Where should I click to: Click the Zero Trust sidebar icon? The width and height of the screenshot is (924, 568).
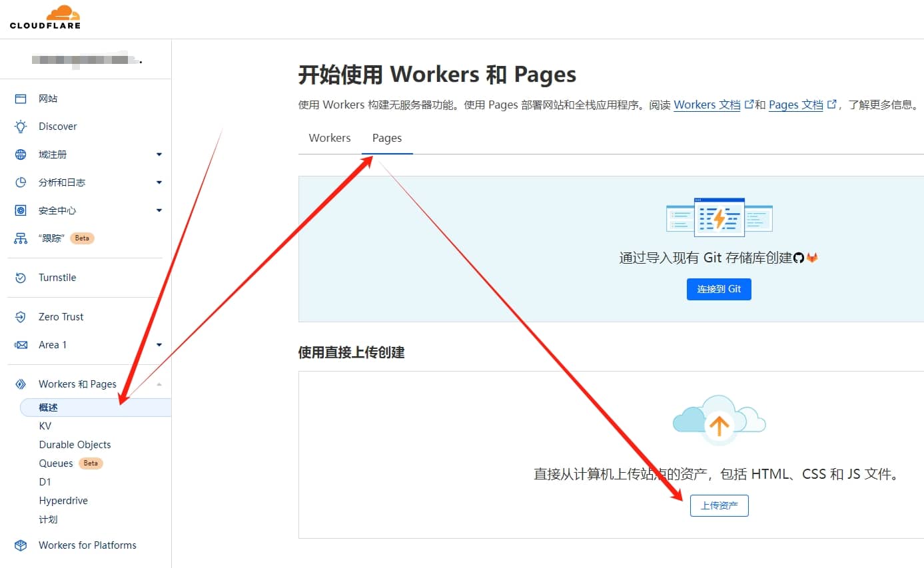coord(21,317)
